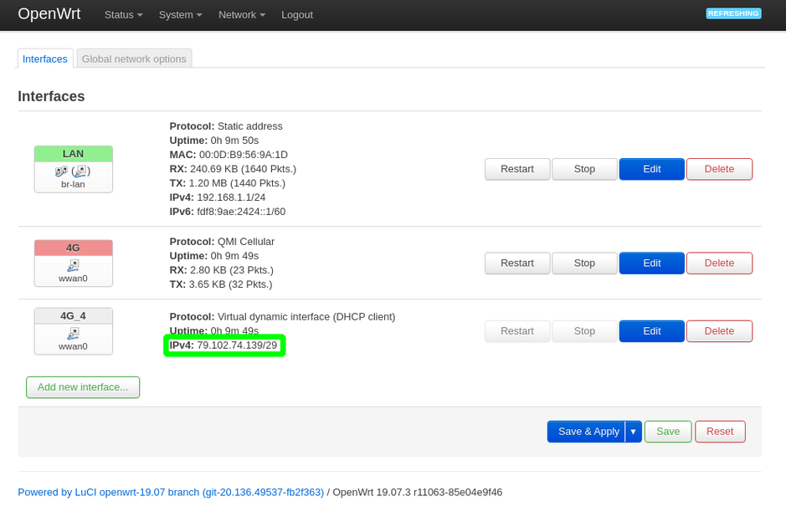Open the Status menu
This screenshot has width=786, height=532.
[x=122, y=14]
